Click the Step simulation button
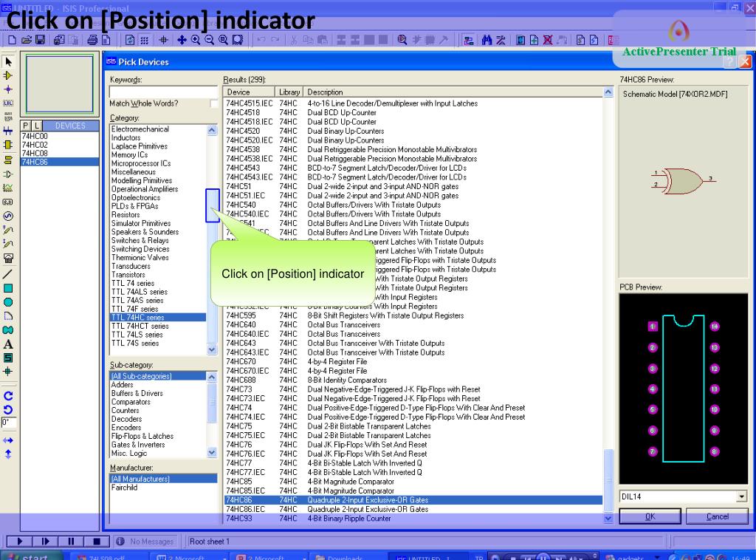Screen dimensions: 756x560 pyautogui.click(x=46, y=542)
